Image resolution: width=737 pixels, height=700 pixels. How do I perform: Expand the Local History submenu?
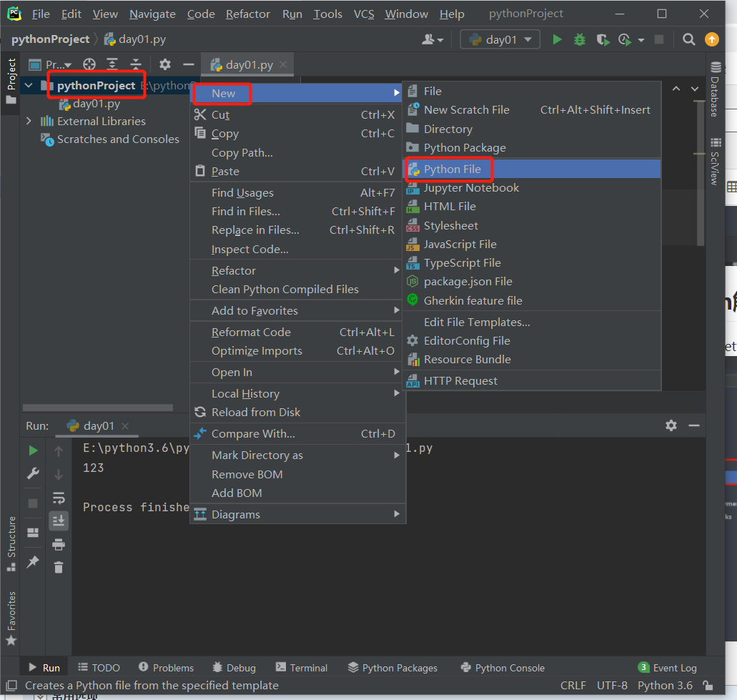coord(297,393)
